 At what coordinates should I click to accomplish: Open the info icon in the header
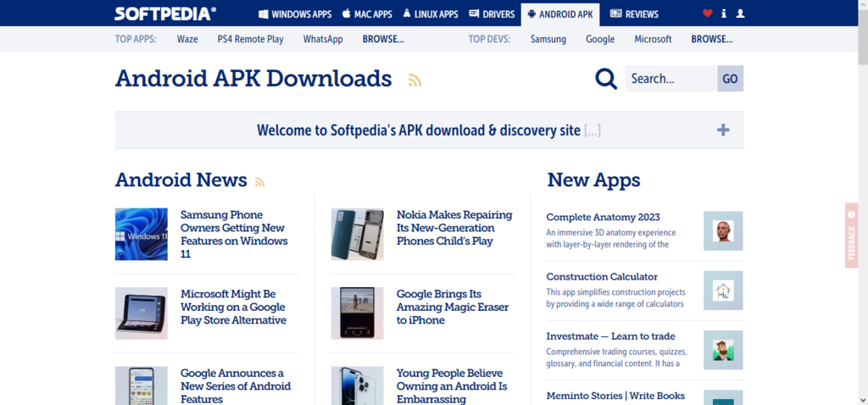click(724, 14)
